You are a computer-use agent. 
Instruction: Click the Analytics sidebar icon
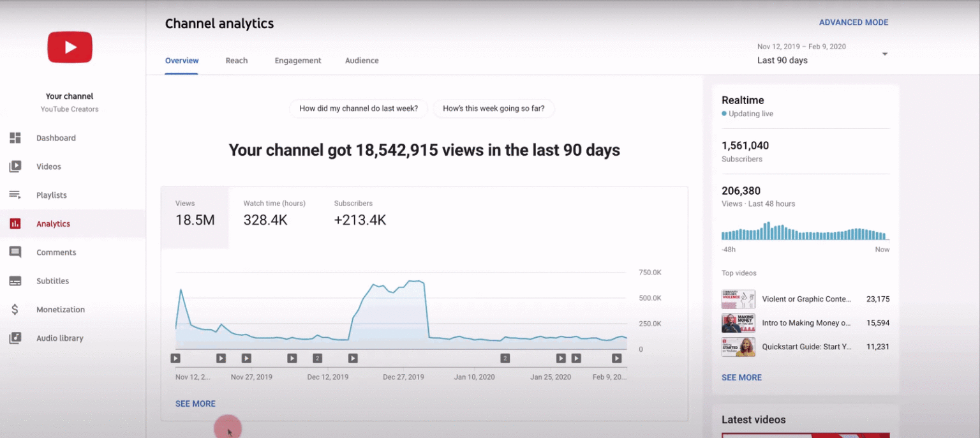[15, 223]
